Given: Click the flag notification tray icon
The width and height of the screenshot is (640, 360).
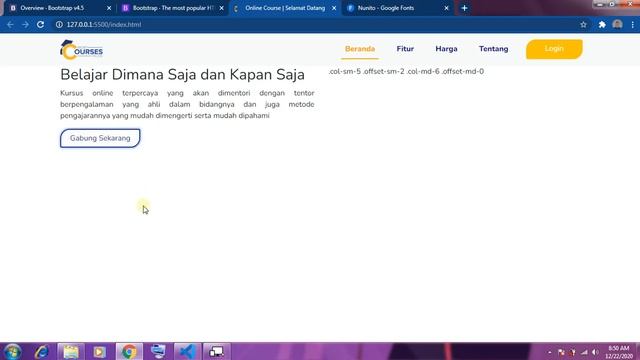Looking at the screenshot, I should [561, 352].
